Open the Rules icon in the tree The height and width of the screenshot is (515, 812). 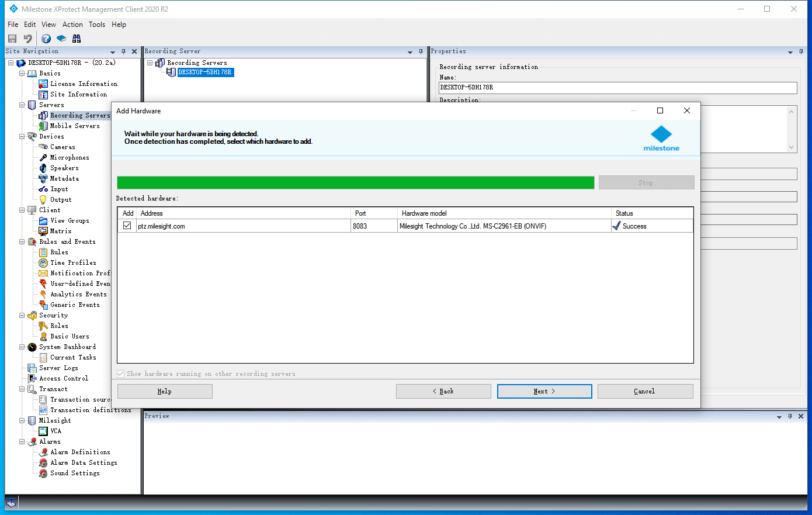(x=43, y=253)
